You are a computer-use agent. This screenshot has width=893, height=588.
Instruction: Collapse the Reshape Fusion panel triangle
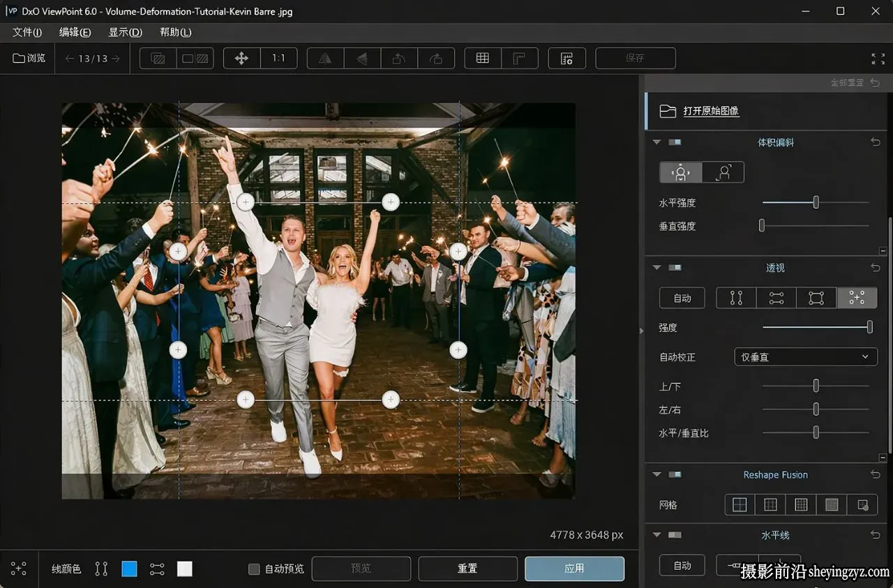click(x=656, y=474)
